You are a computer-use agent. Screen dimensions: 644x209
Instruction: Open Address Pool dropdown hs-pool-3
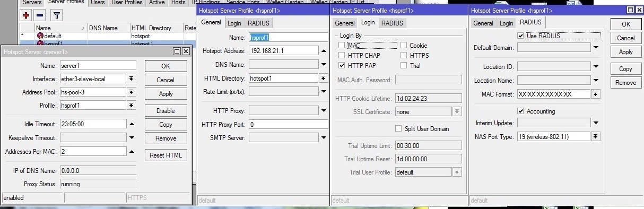pos(132,92)
